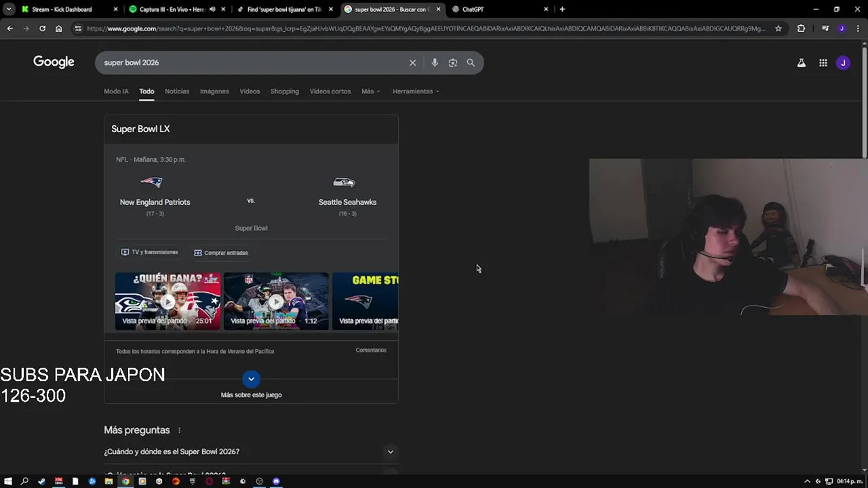Viewport: 868px width, 488px height.
Task: Click the address bar URL
Action: (426, 28)
